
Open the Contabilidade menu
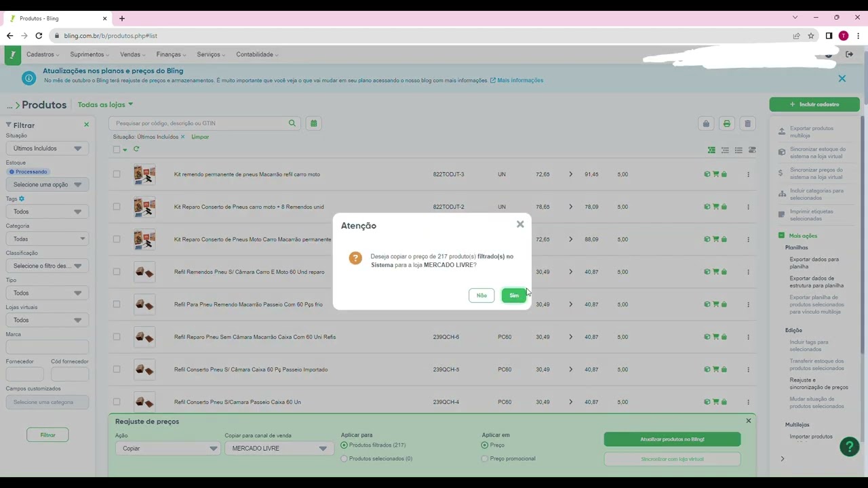[257, 55]
